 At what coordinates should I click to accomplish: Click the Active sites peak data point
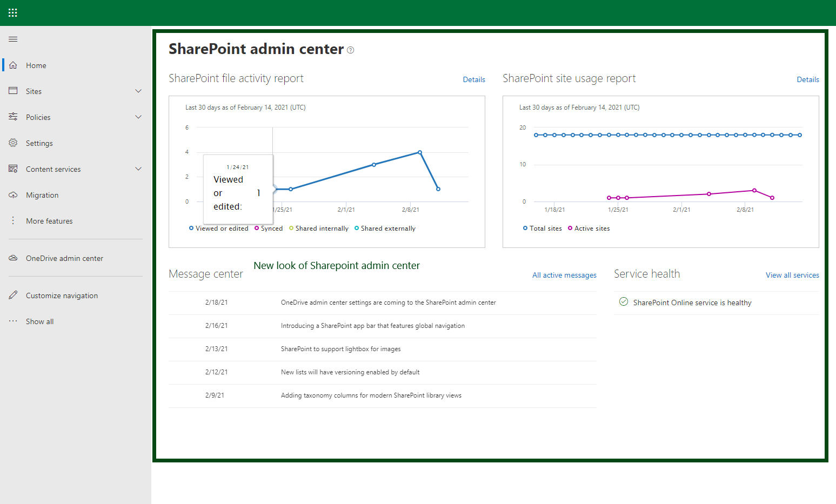point(754,190)
